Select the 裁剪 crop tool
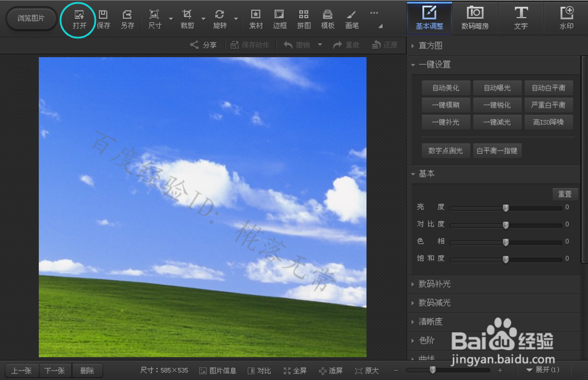 [x=187, y=19]
